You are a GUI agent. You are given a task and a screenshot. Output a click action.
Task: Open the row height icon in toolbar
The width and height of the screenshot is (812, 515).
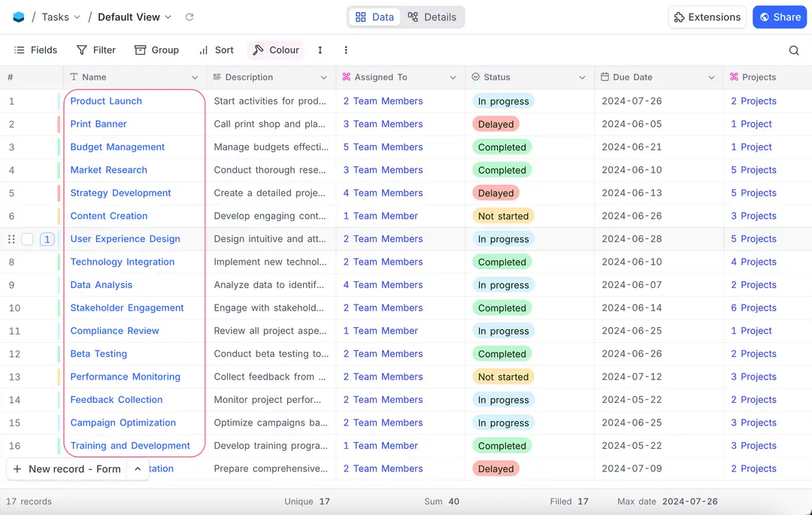[320, 50]
